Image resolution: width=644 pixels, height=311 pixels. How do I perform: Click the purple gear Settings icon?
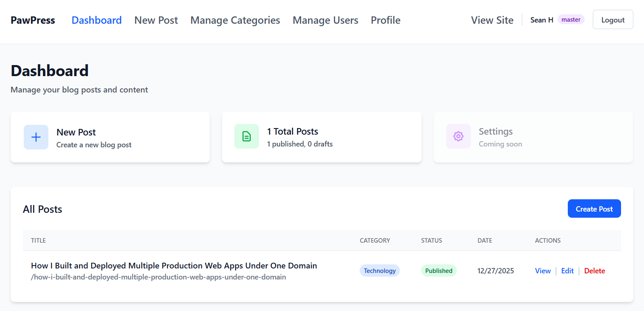(458, 136)
